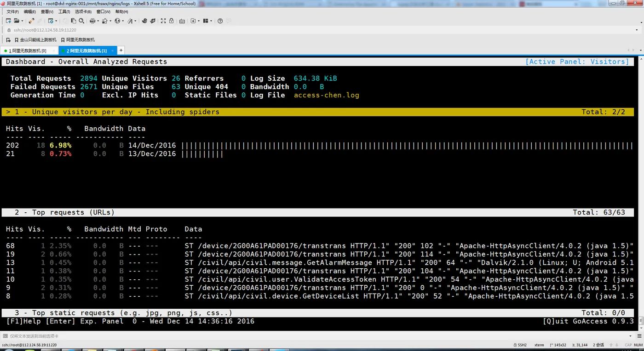Toggle full screen mode icon
Screen dimensions: 644x351
(x=164, y=21)
